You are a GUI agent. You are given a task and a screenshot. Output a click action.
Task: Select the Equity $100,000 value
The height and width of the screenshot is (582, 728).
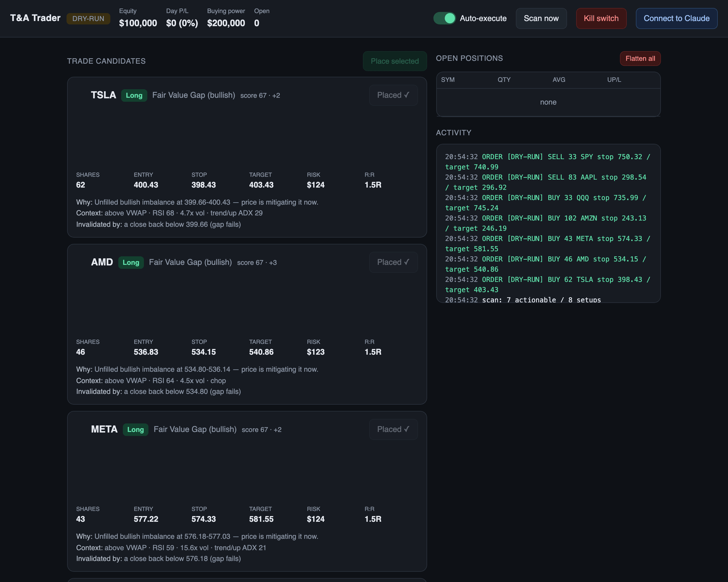[138, 23]
